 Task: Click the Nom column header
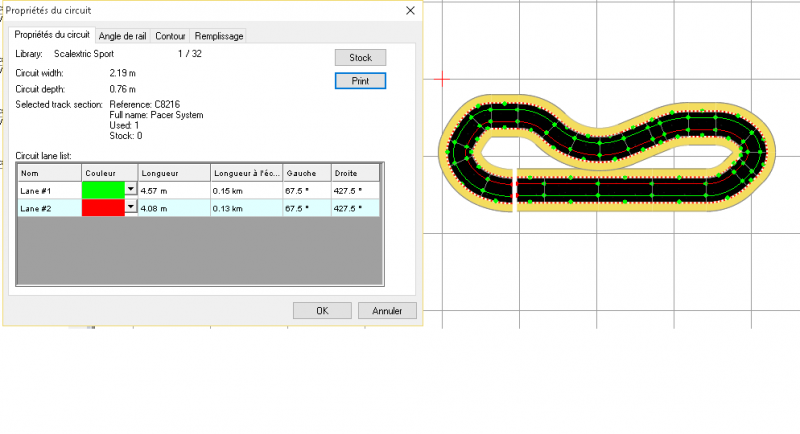click(49, 173)
